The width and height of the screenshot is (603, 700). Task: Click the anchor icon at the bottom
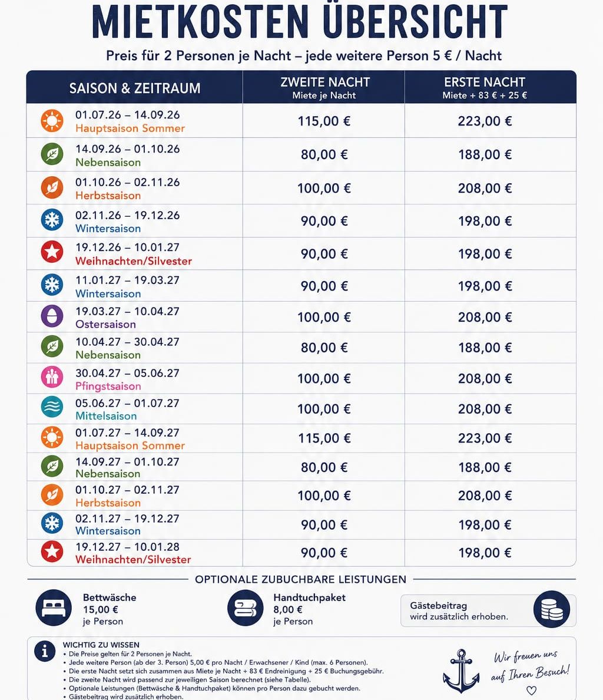click(461, 671)
